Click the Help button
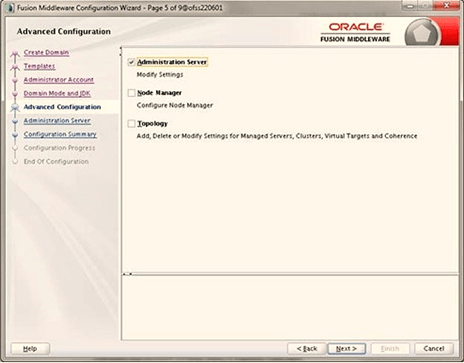This screenshot has height=363, width=464. click(x=30, y=349)
